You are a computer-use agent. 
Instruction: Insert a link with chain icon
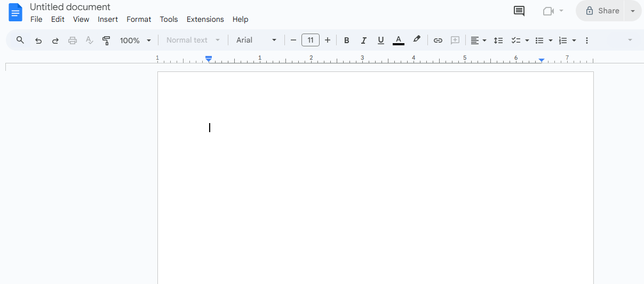pyautogui.click(x=438, y=40)
